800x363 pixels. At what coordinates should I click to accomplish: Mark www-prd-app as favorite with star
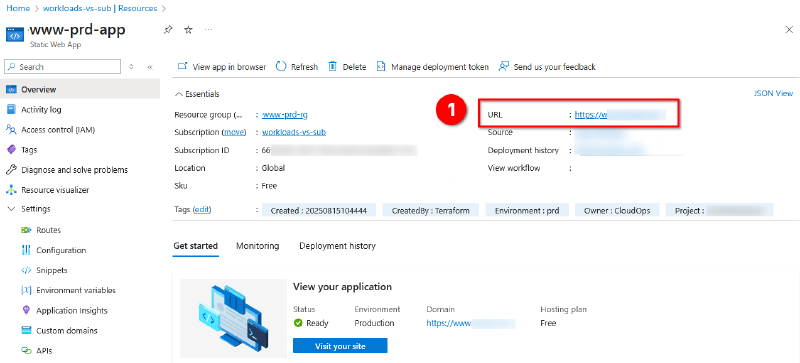click(188, 30)
